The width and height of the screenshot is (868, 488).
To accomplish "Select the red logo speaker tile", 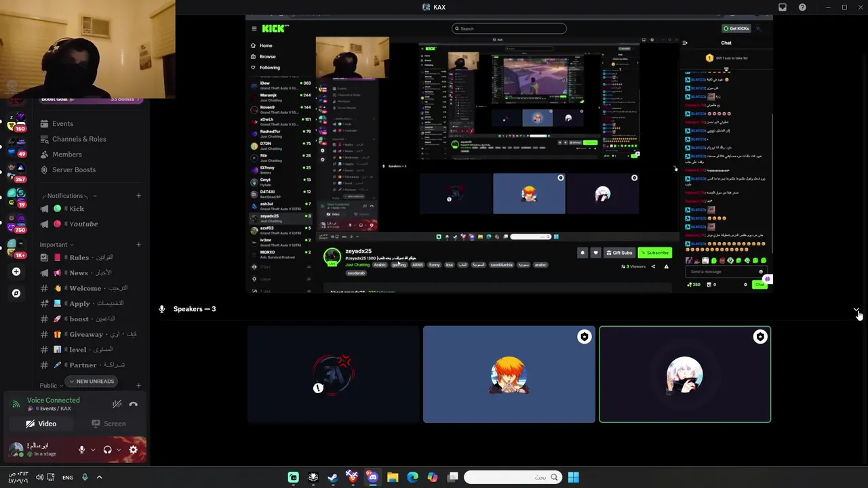I will (x=334, y=374).
